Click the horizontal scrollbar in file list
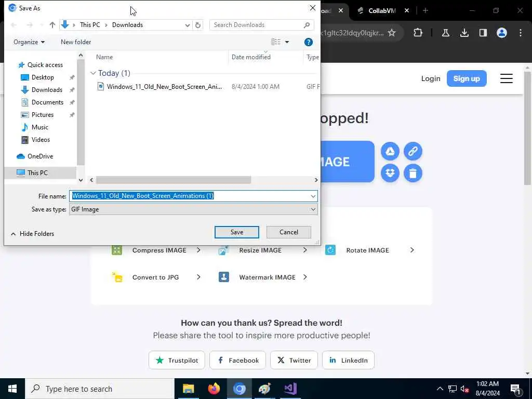This screenshot has height=399, width=532. point(174,180)
